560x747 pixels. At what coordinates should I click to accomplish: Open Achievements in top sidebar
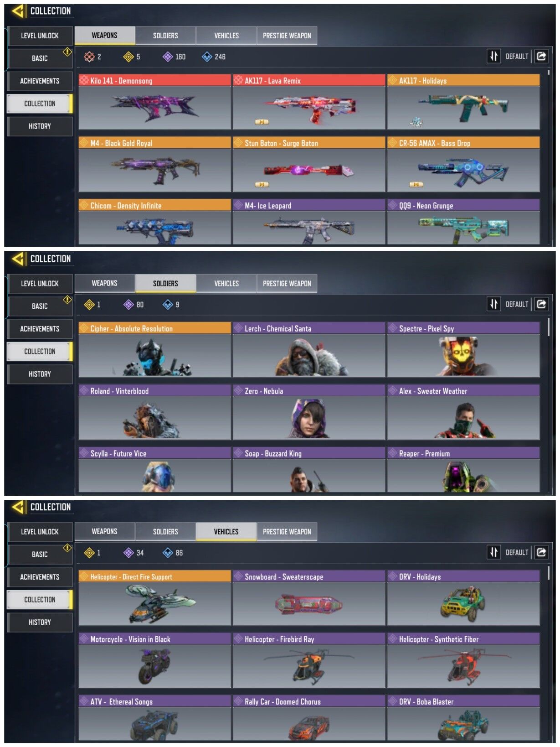click(40, 81)
